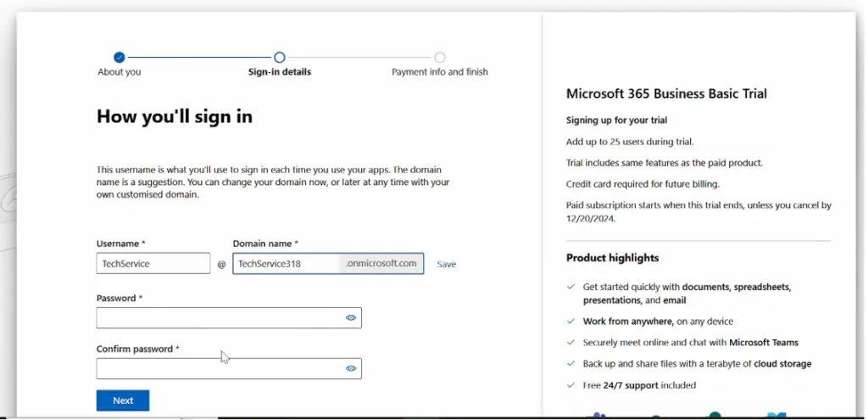Click Signing up for your trial text
This screenshot has width=868, height=420.
click(x=617, y=120)
